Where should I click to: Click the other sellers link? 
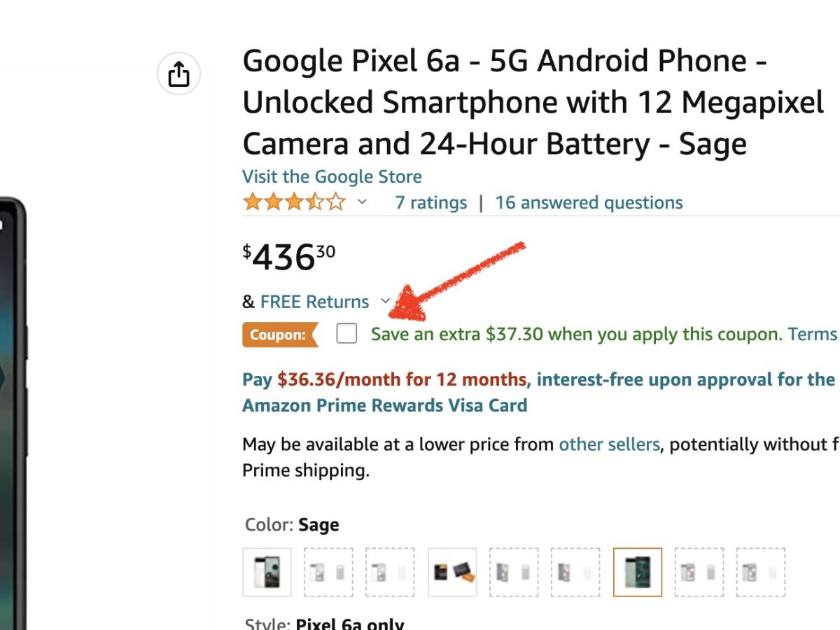pyautogui.click(x=609, y=444)
